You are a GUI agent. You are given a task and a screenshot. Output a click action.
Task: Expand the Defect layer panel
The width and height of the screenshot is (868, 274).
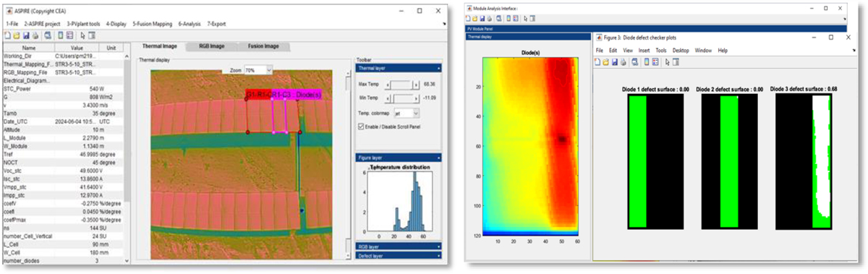point(399,255)
